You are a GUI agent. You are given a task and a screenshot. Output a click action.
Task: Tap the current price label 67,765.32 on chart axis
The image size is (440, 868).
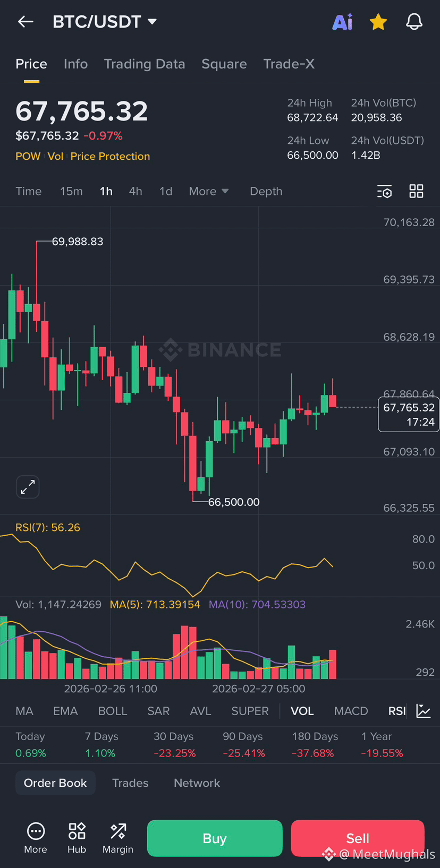pyautogui.click(x=409, y=415)
